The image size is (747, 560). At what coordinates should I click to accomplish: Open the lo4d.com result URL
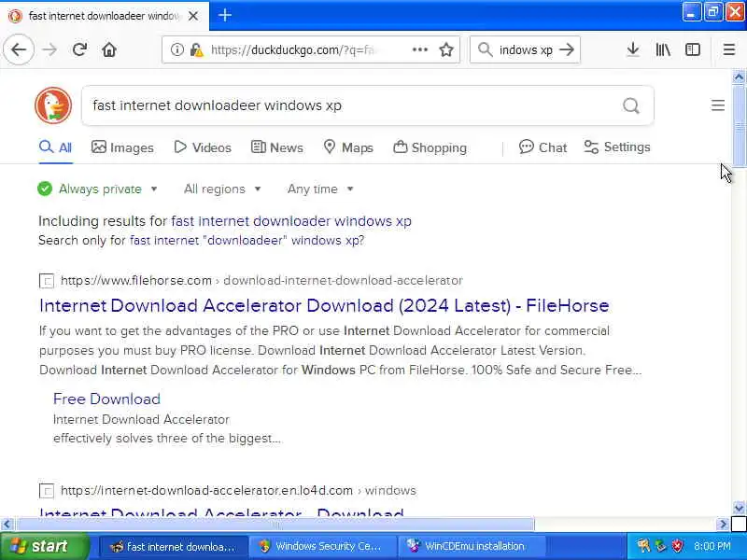[238, 491]
